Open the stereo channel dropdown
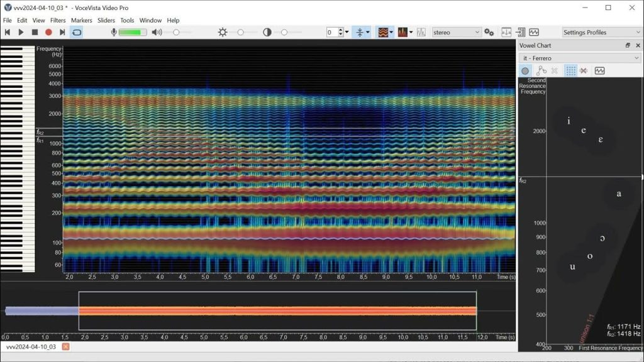 pyautogui.click(x=456, y=32)
